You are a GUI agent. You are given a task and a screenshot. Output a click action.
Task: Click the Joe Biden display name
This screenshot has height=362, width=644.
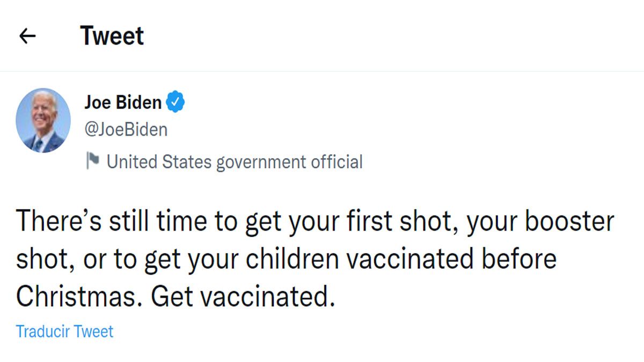tap(123, 102)
